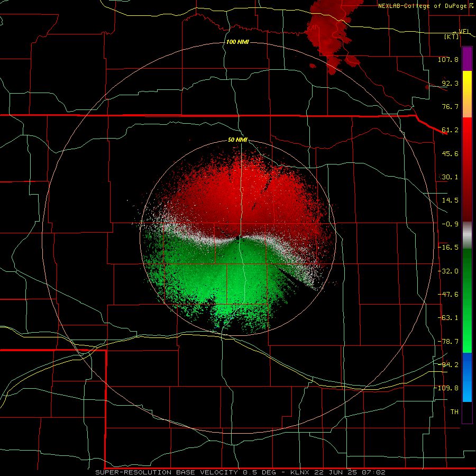Click the -16.5 legend value
The height and width of the screenshot is (476, 476).
click(448, 248)
